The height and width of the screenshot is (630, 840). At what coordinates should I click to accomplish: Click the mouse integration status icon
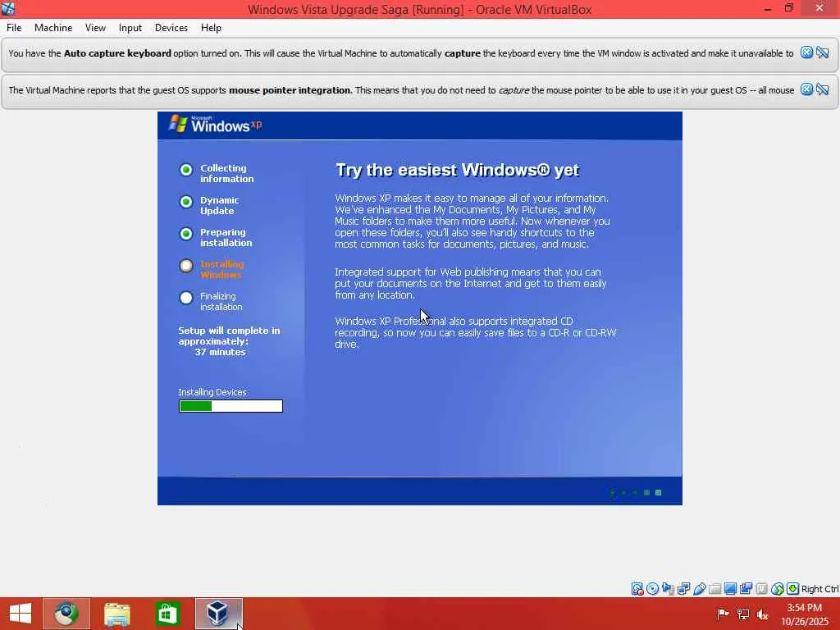click(x=778, y=589)
